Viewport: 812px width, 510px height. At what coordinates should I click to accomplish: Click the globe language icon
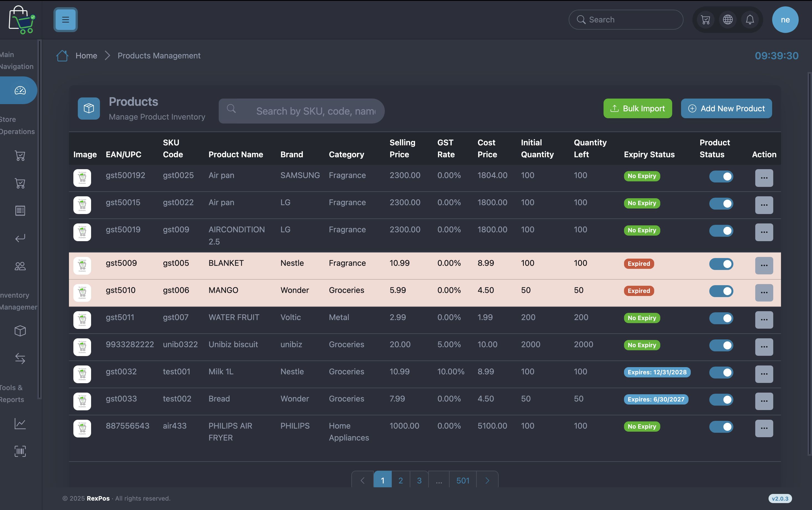[728, 20]
